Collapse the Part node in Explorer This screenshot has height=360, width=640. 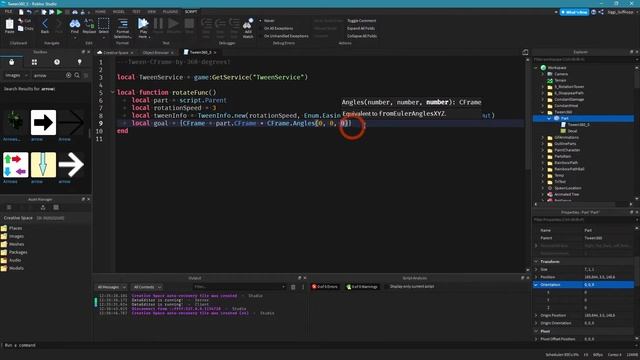(549, 118)
